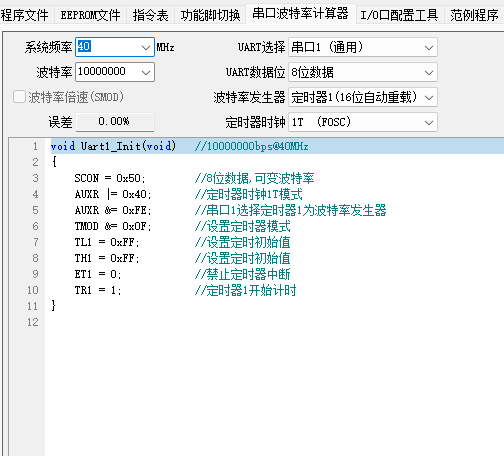This screenshot has width=504, height=456.
Task: Click the comment //禁止定时器中断
Action: 243,274
